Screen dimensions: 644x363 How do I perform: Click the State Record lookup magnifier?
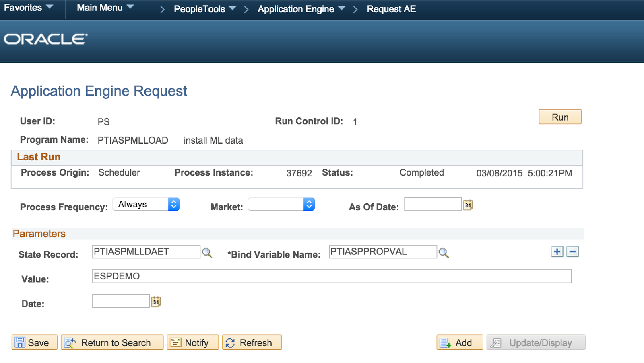pos(207,253)
